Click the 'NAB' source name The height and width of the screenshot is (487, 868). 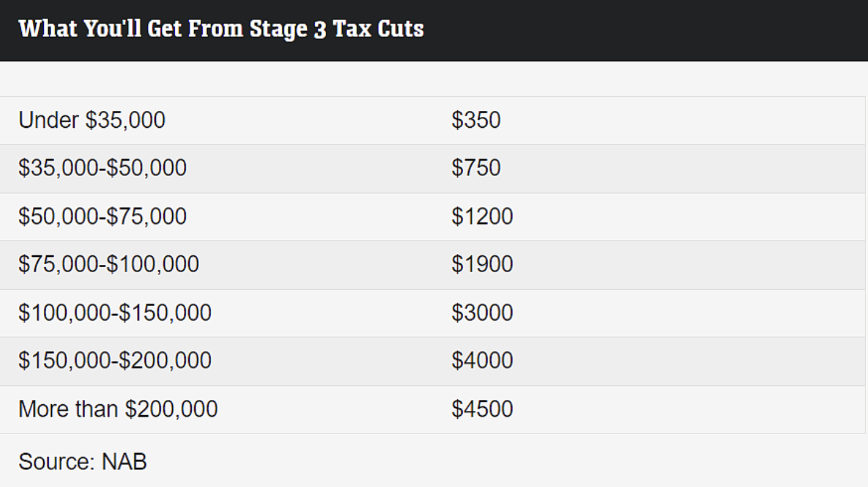point(124,461)
